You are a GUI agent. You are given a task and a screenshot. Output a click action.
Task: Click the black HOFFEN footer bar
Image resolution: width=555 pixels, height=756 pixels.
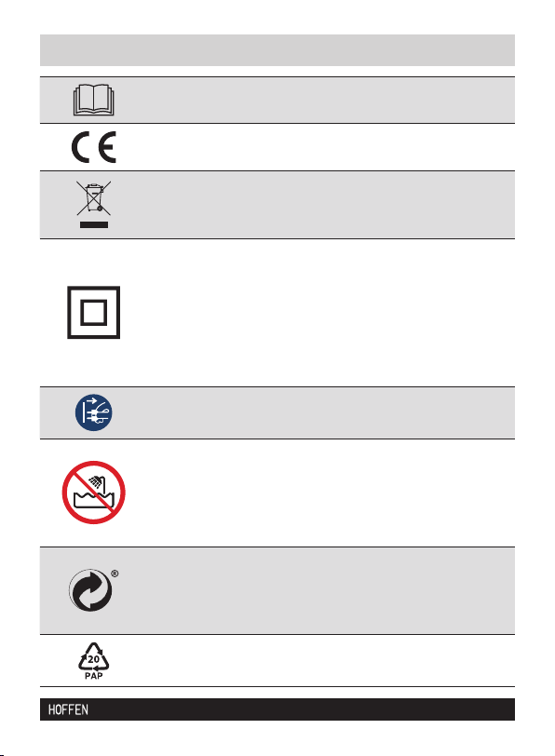pos(277,709)
